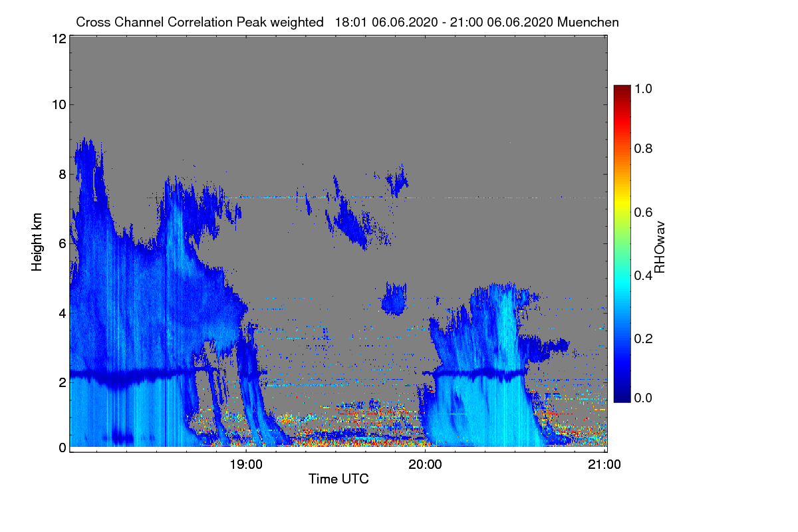Click the dark blue bottom of the colorbar
The width and height of the screenshot is (798, 532).
tap(622, 397)
